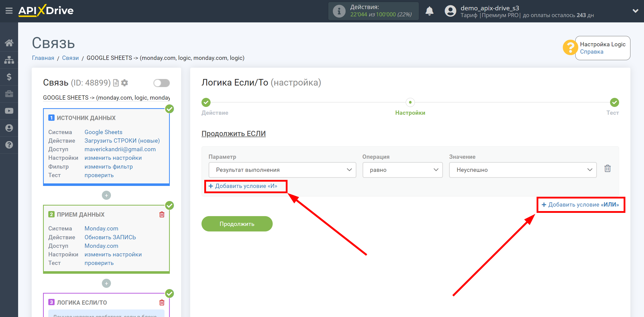This screenshot has height=317, width=644.
Task: Click the Действие step checkmark
Action: pyautogui.click(x=206, y=102)
